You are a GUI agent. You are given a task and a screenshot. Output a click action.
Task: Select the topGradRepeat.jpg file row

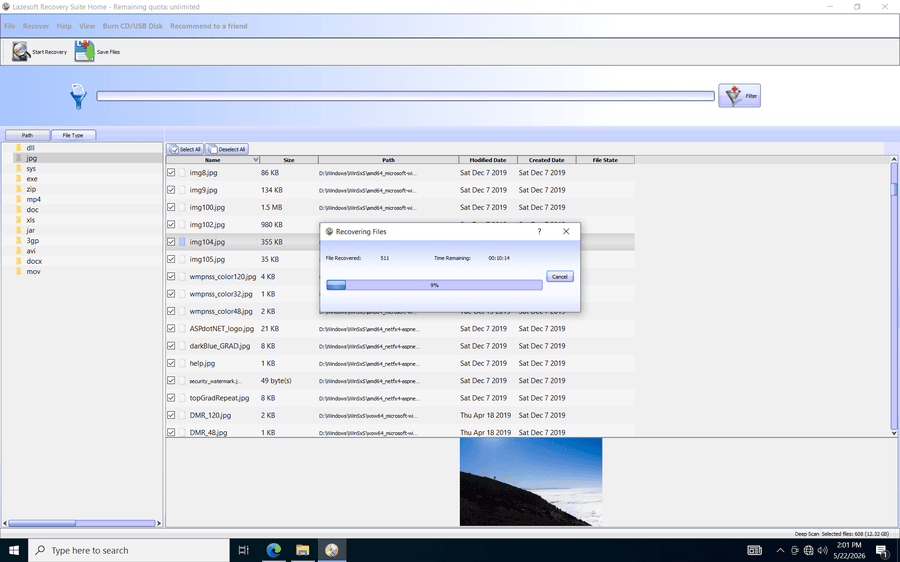(401, 398)
